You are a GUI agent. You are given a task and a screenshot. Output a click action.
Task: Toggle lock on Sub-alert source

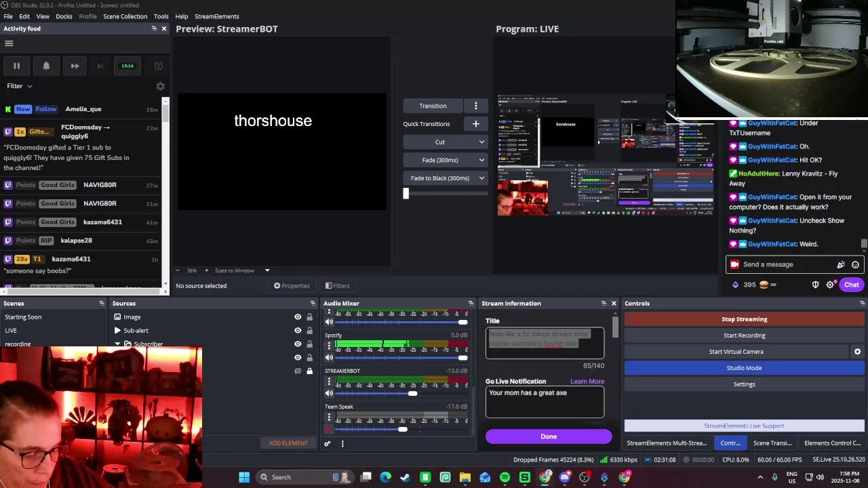(x=309, y=331)
